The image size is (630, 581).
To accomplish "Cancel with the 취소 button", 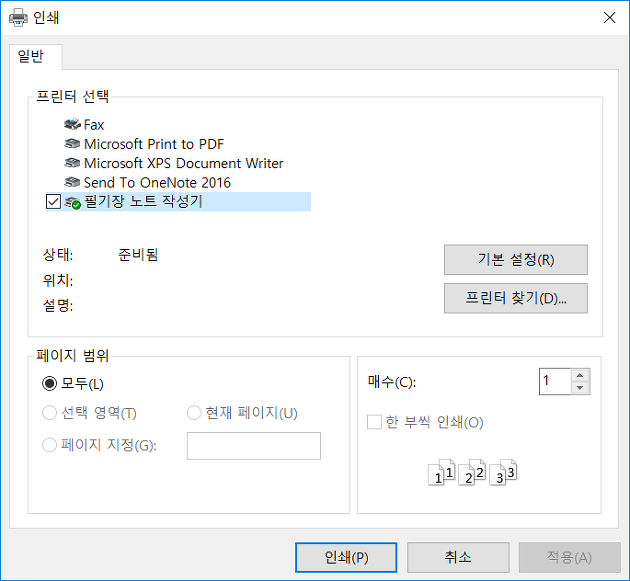I will 458,557.
